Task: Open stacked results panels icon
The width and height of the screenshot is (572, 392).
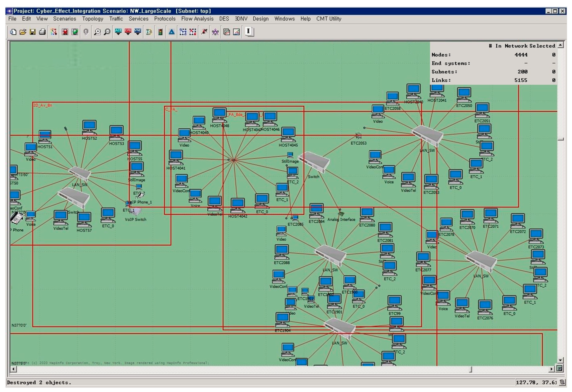Action: pyautogui.click(x=227, y=32)
